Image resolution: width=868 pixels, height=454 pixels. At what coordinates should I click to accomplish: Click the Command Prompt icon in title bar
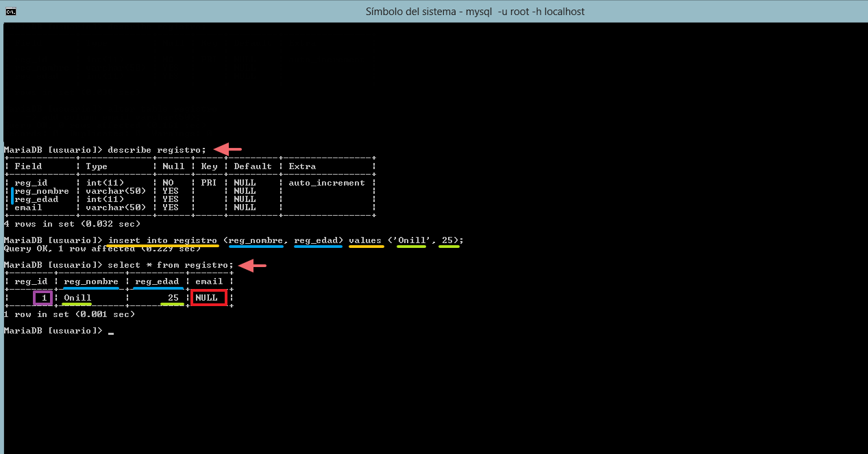click(x=10, y=12)
